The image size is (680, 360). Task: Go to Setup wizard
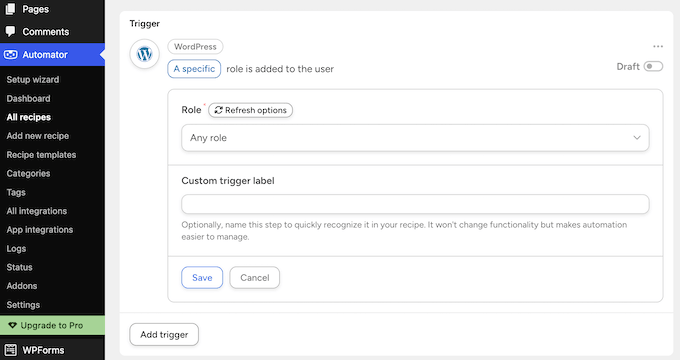(33, 80)
